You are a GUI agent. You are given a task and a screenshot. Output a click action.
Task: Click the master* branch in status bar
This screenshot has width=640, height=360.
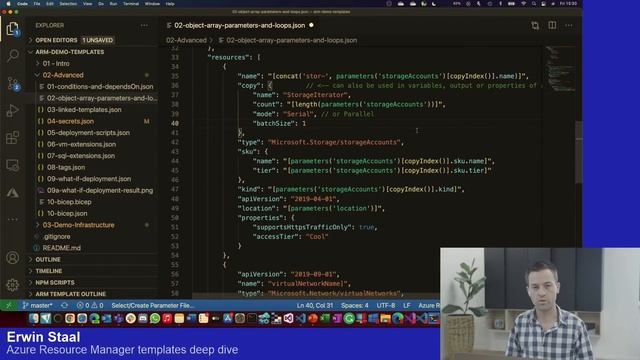(38, 305)
